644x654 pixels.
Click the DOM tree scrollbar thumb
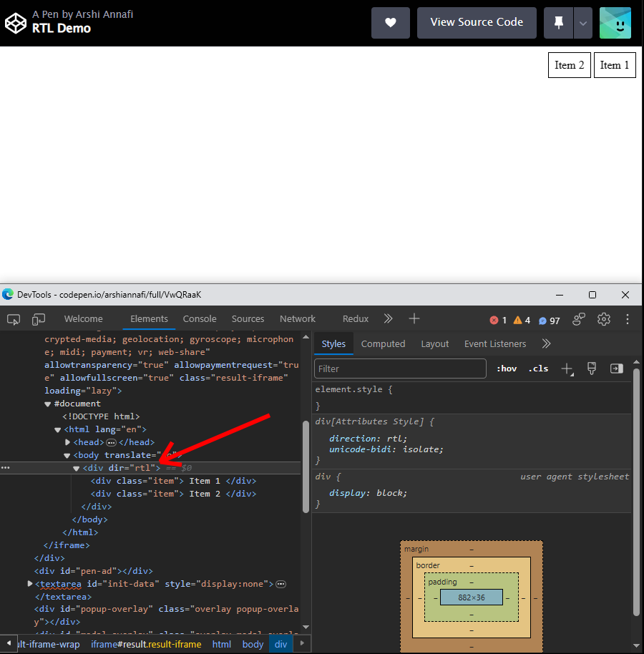(x=306, y=467)
